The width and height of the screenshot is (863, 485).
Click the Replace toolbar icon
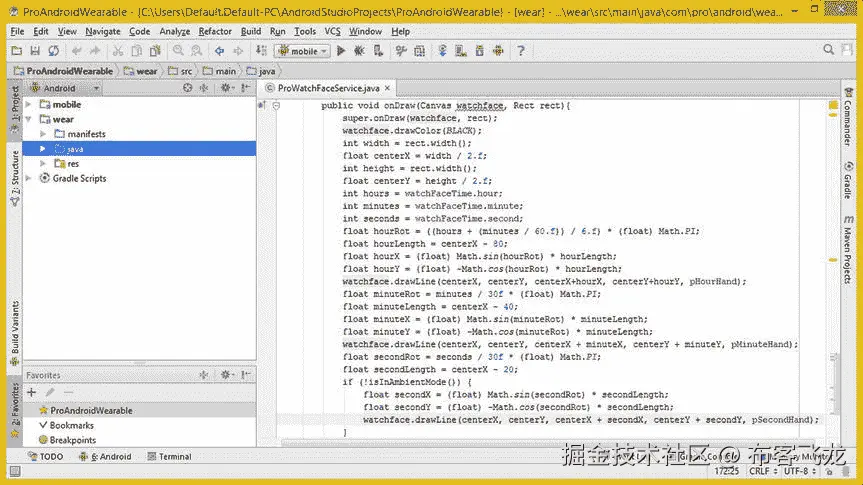(196, 51)
